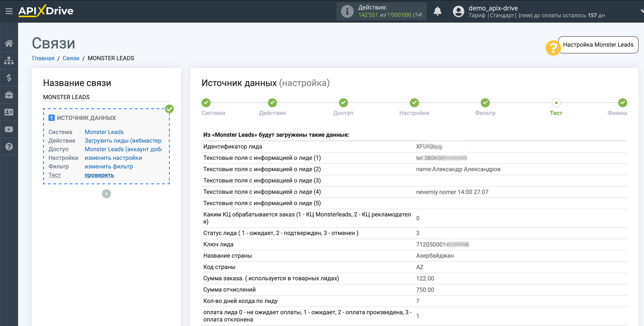Go to the Настройки step

[x=414, y=103]
